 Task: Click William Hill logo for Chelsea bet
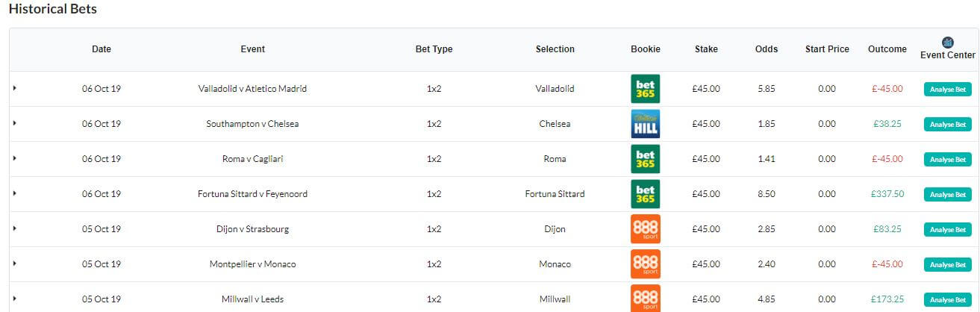(645, 124)
